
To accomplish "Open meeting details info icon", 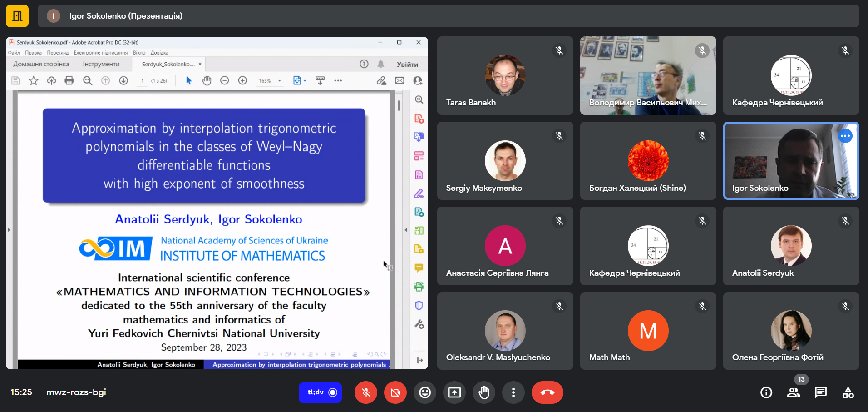I will (766, 392).
